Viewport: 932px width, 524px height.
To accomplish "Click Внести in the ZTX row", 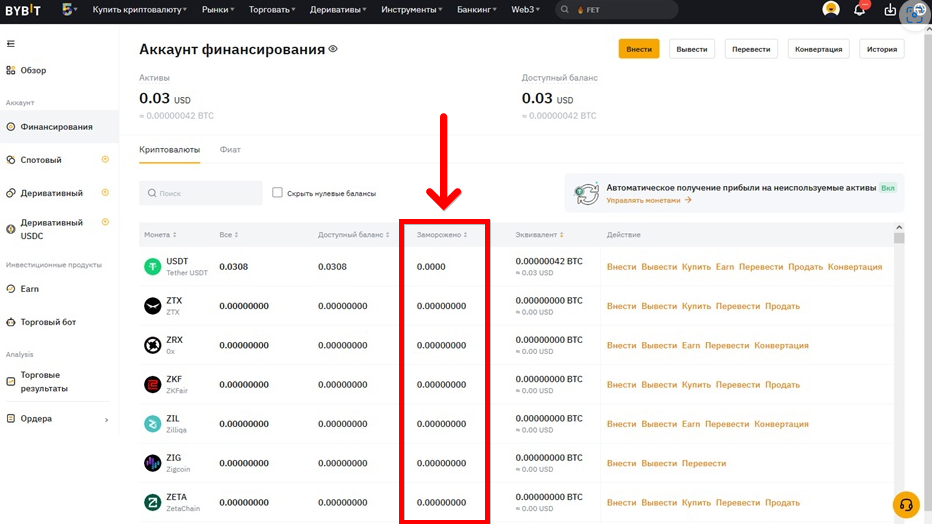I will (x=621, y=306).
